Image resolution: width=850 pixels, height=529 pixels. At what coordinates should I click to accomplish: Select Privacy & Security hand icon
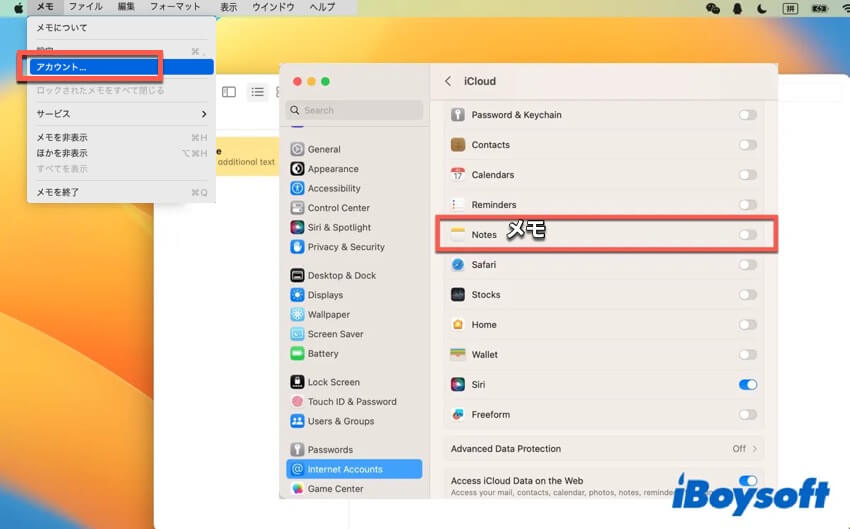click(297, 247)
